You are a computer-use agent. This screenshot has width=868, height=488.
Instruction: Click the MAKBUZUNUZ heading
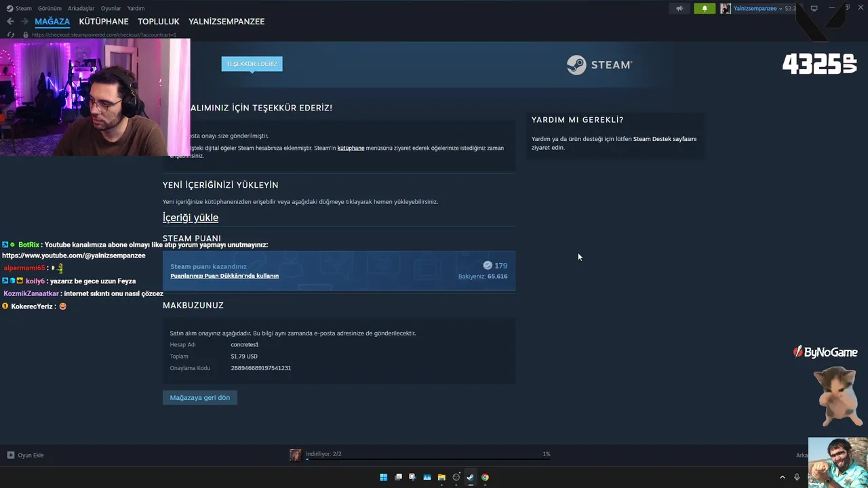[193, 306]
